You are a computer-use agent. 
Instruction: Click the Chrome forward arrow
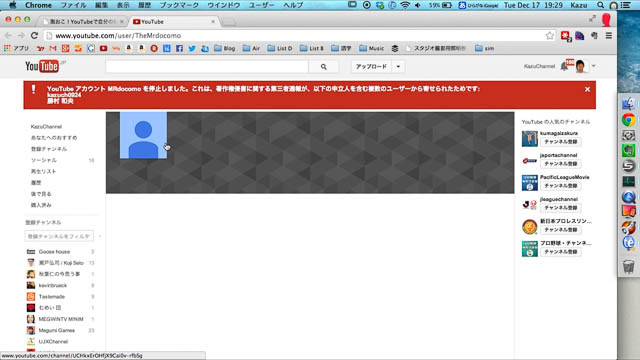click(x=21, y=36)
